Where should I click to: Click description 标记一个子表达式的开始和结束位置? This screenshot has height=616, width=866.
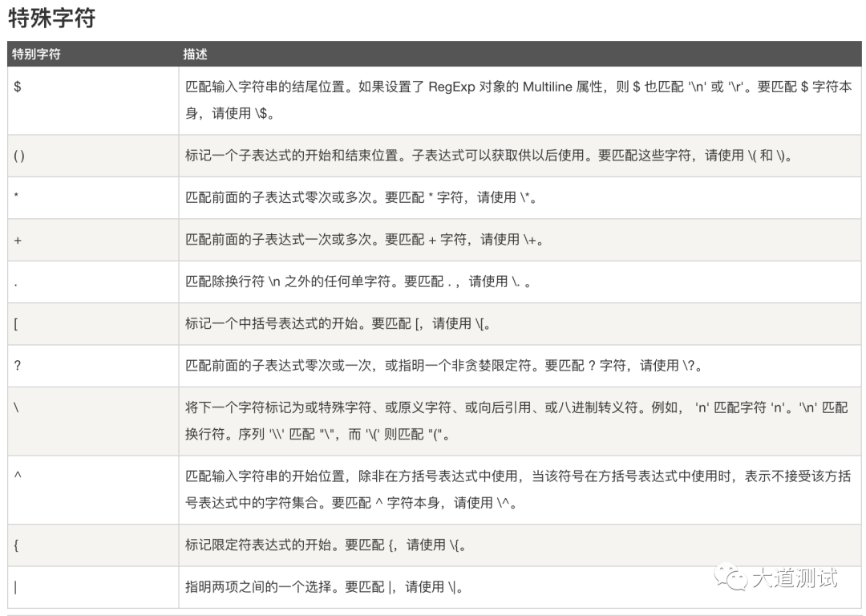coord(489,156)
